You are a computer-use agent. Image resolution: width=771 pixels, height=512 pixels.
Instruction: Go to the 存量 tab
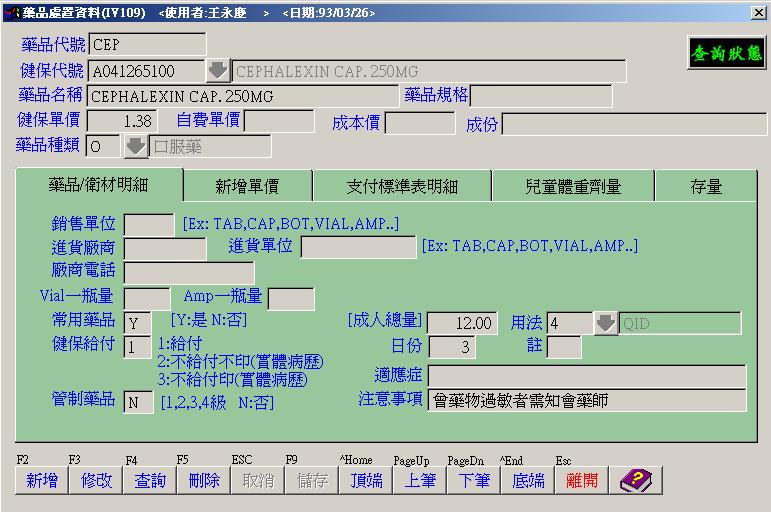click(706, 186)
